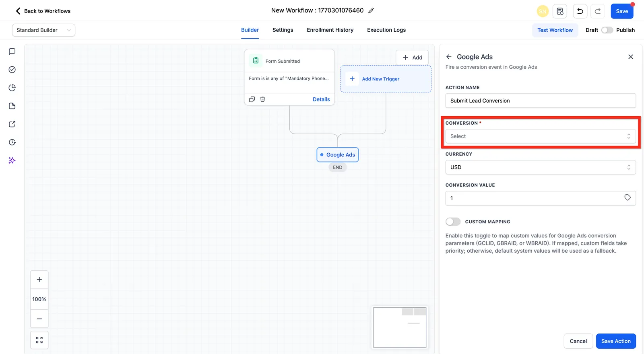Viewport: 644px width, 354px height.
Task: Click the 'Form is is any of' condition text
Action: [x=289, y=78]
